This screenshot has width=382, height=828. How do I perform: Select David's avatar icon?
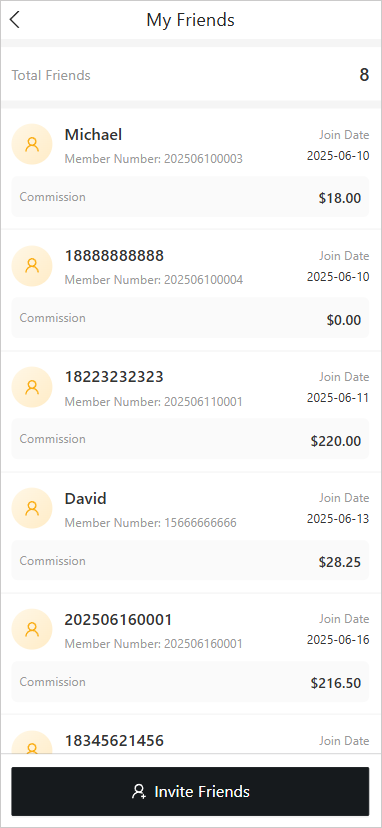[x=32, y=508]
